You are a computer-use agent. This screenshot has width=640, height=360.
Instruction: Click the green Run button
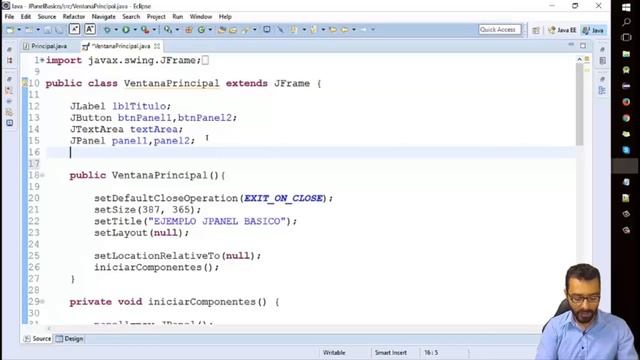[x=126, y=30]
